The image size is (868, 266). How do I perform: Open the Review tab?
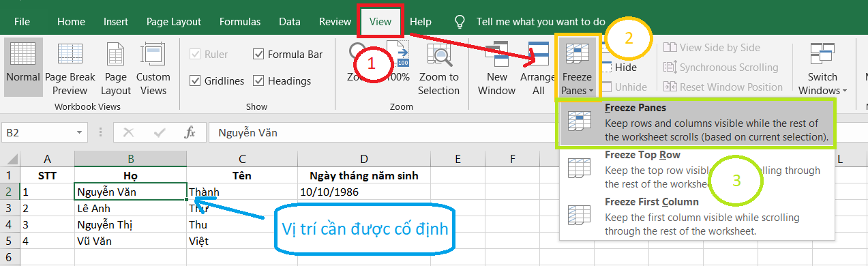point(335,21)
